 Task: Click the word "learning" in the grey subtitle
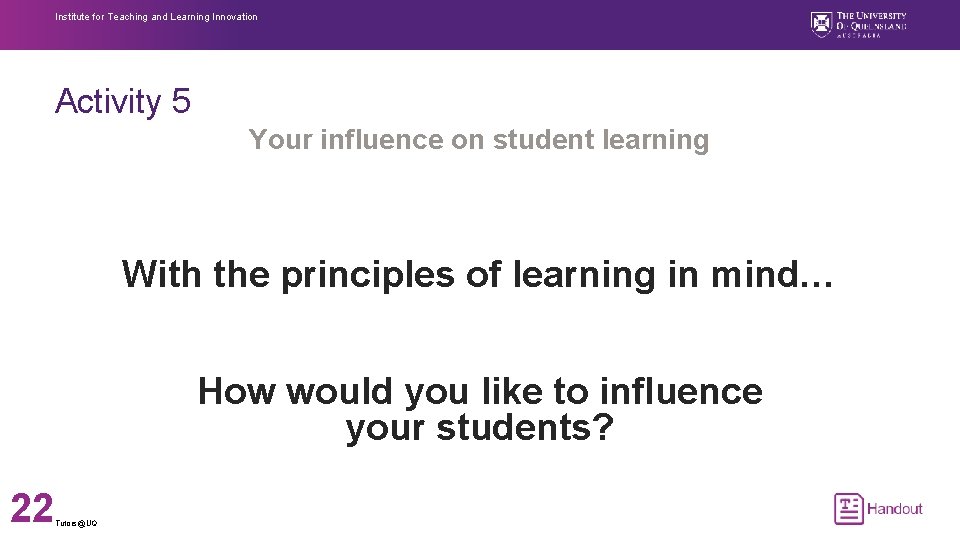[656, 141]
